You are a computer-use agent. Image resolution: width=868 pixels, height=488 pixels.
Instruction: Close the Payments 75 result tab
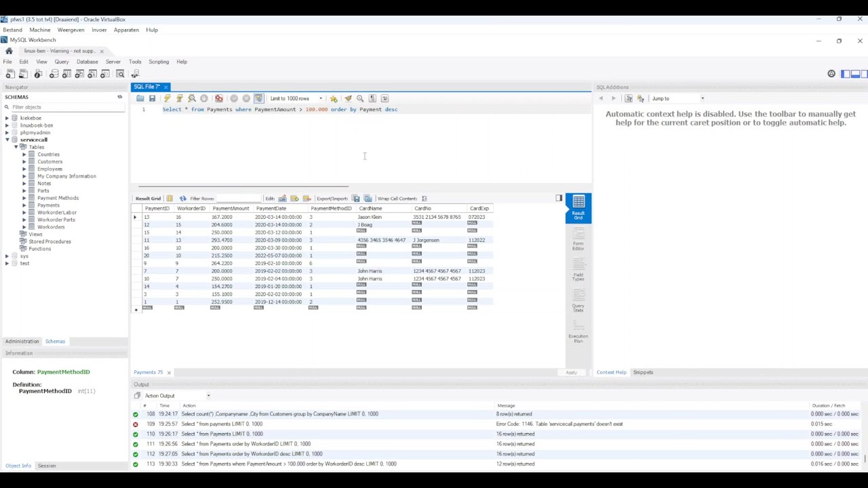coord(169,373)
